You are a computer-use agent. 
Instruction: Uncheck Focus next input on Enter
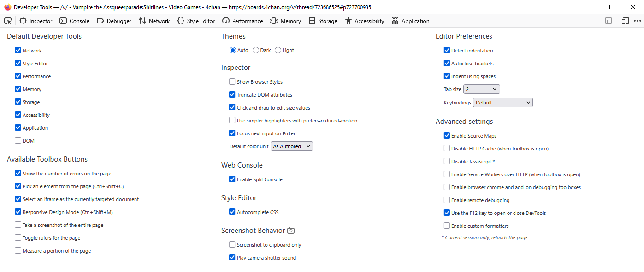tap(232, 133)
